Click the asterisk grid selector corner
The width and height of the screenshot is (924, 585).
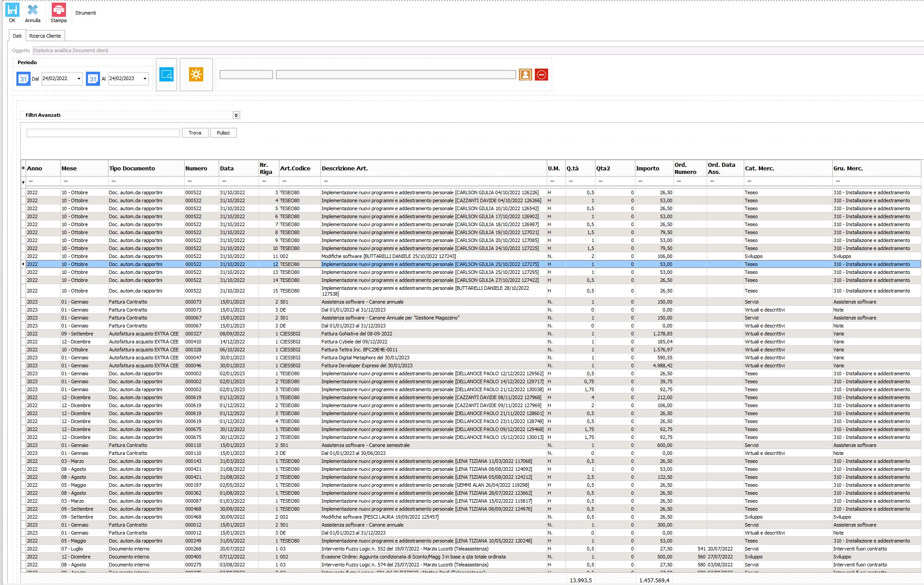tap(23, 169)
